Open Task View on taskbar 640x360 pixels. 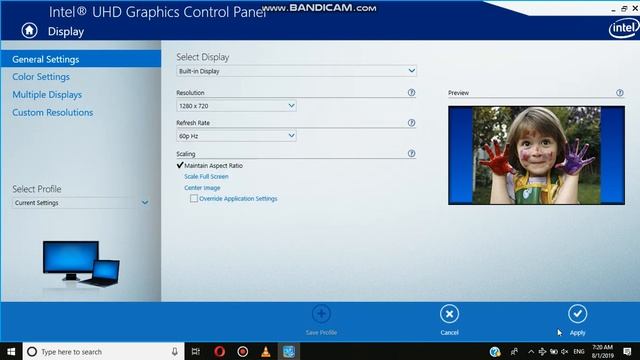point(196,351)
